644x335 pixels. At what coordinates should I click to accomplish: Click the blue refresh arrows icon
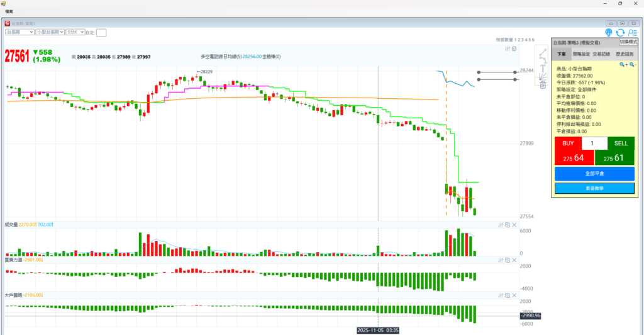pos(620,33)
